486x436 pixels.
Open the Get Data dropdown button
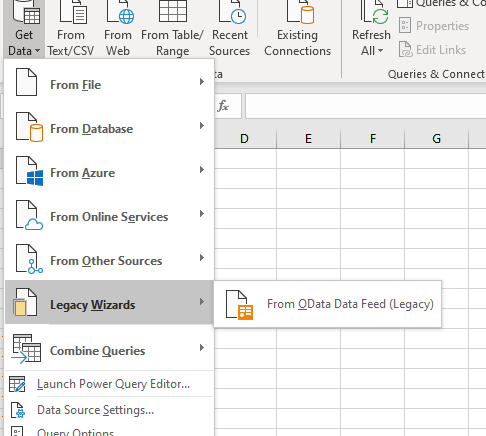(x=24, y=29)
